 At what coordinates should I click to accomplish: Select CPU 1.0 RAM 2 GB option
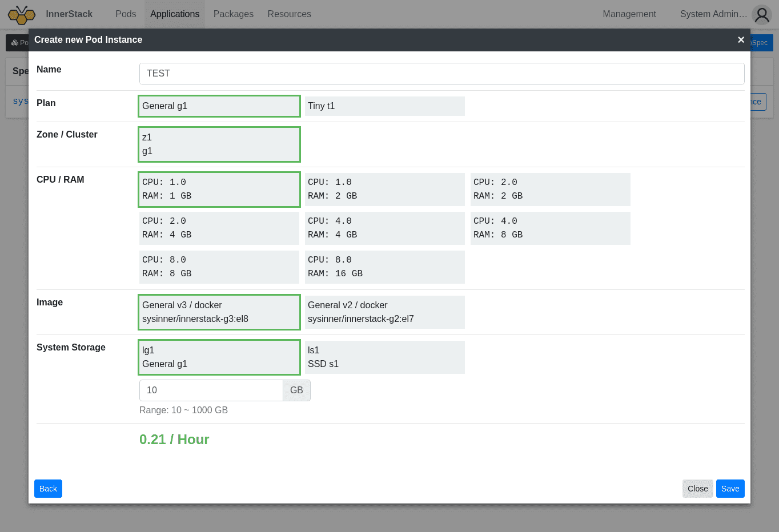pos(385,190)
